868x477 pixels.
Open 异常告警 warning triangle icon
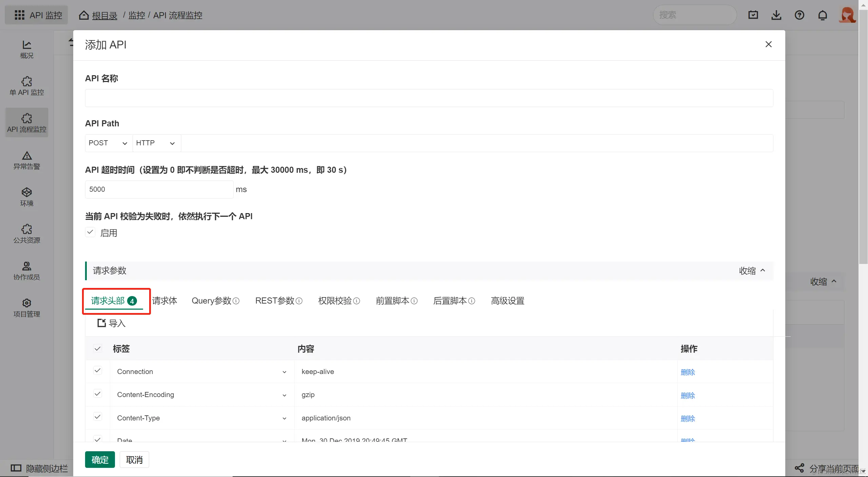click(x=27, y=156)
